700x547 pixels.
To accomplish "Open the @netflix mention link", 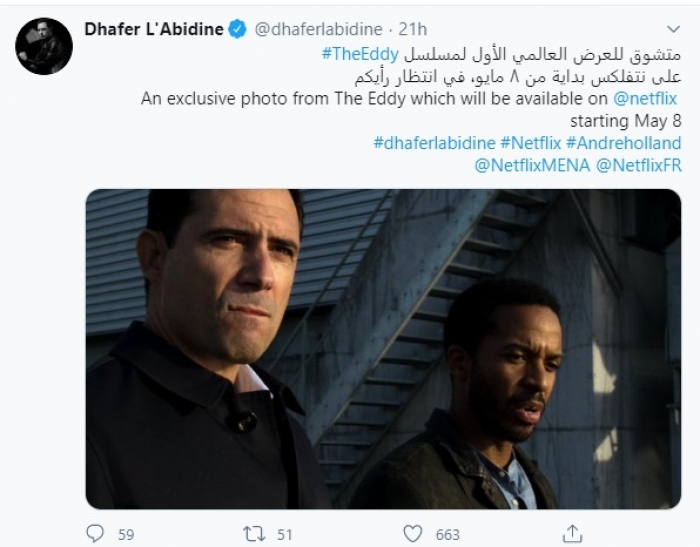I will coord(645,98).
